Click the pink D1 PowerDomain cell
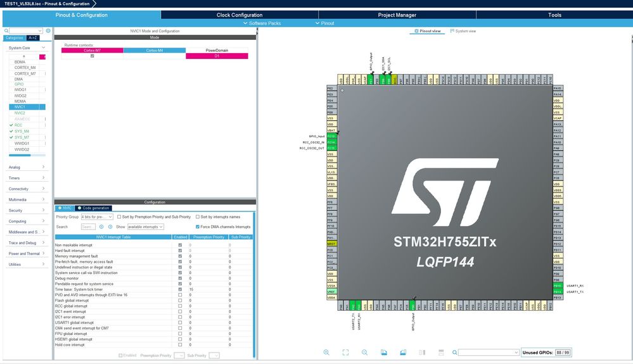Viewport: 633px width, 364px height. [217, 56]
